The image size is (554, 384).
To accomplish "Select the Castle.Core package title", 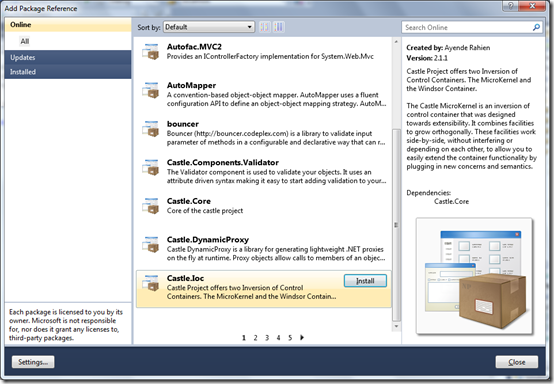I will pos(189,201).
